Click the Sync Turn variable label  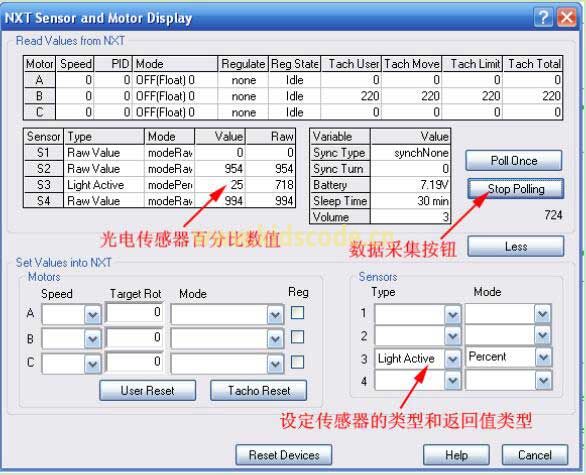[340, 169]
